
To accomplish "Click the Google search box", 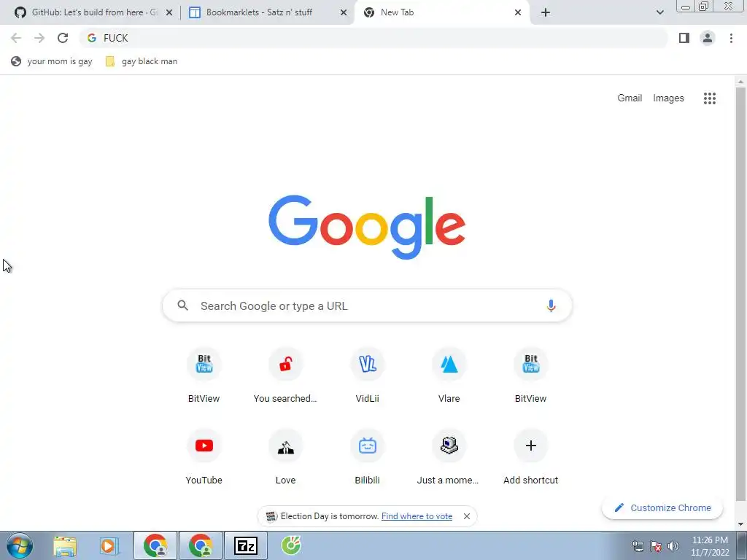I will [x=368, y=306].
